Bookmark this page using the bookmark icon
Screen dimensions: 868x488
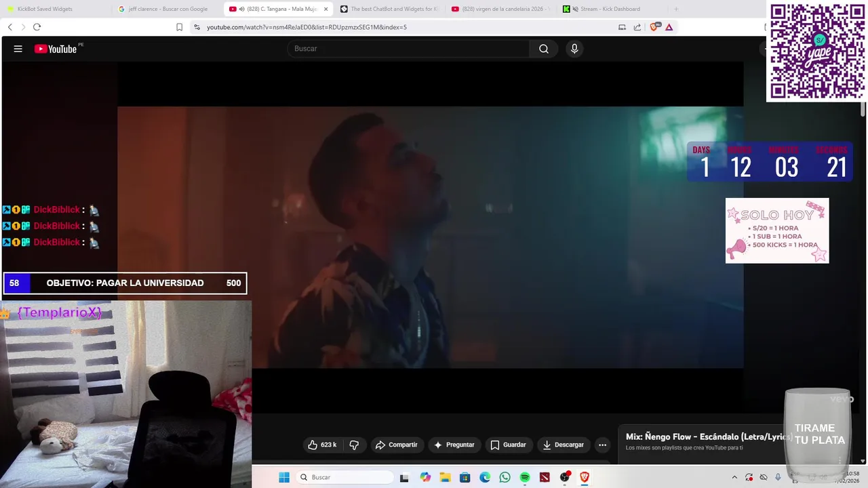tap(179, 27)
